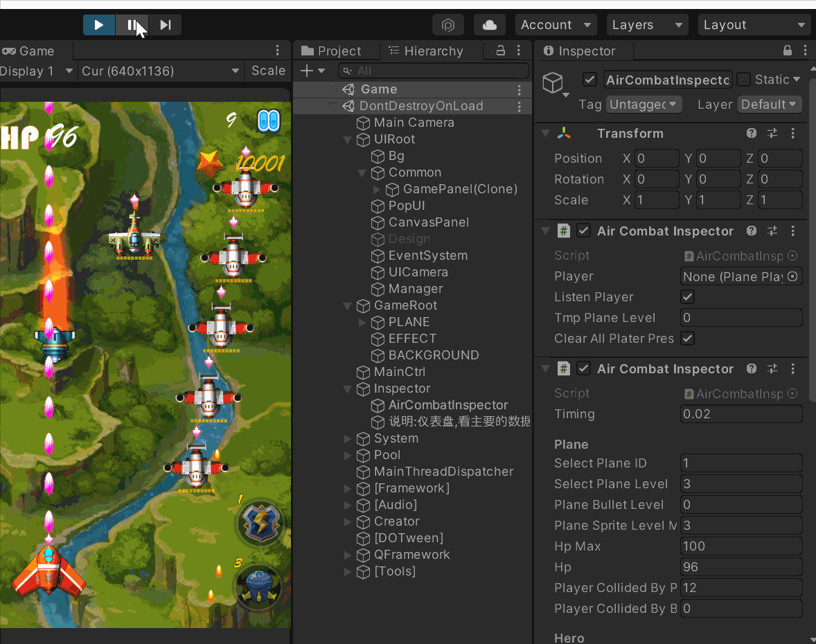The image size is (816, 644).
Task: Click the Step frame button
Action: 166,25
